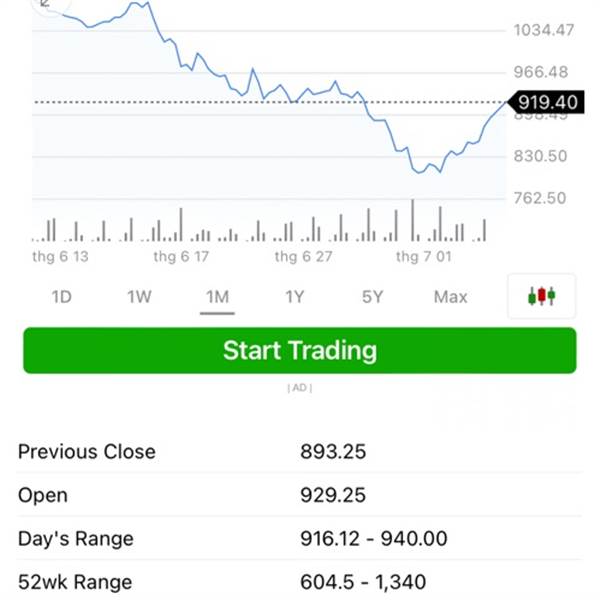Tap the 919.40 current price label

[548, 102]
